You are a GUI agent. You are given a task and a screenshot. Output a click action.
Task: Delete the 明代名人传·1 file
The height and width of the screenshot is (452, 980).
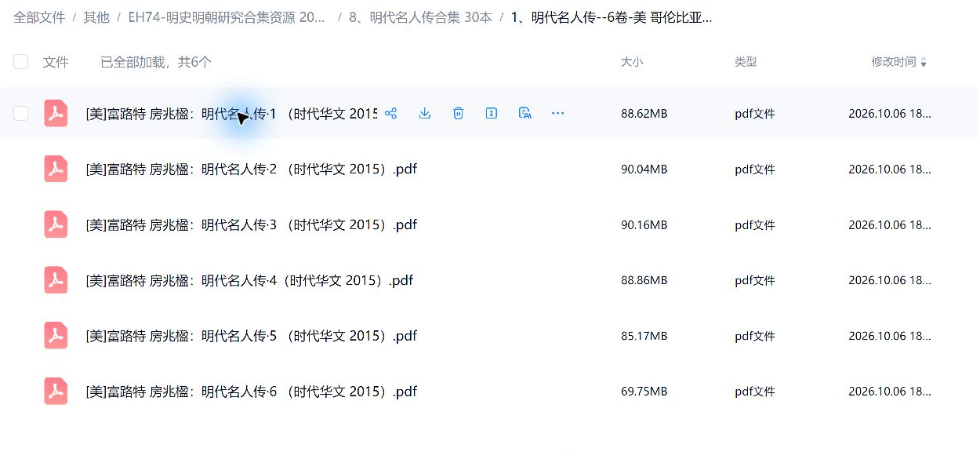click(x=459, y=113)
